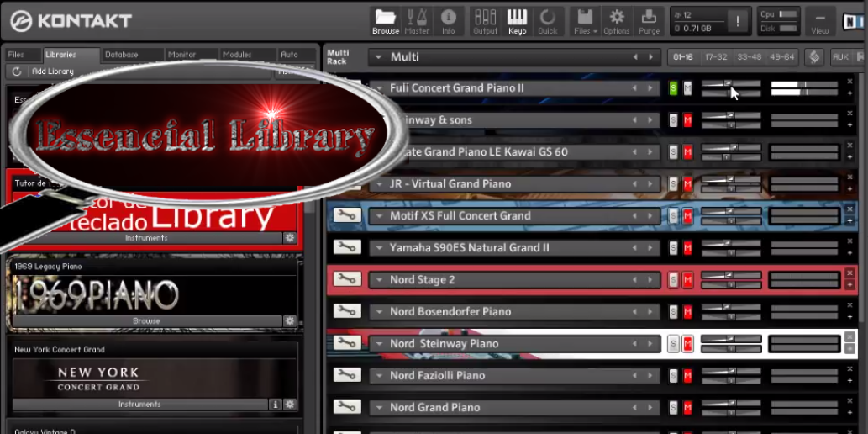868x434 pixels.
Task: Click the Add Library button
Action: [53, 71]
